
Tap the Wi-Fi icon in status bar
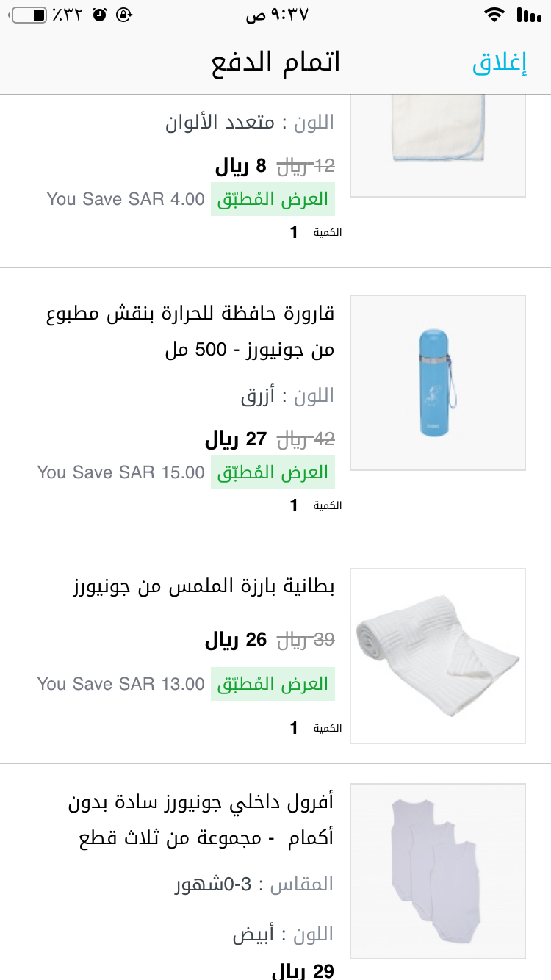494,15
